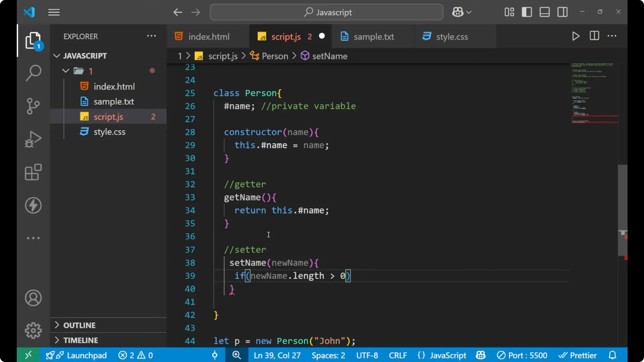Toggle the secondary side bar
644x362 pixels.
562,12
